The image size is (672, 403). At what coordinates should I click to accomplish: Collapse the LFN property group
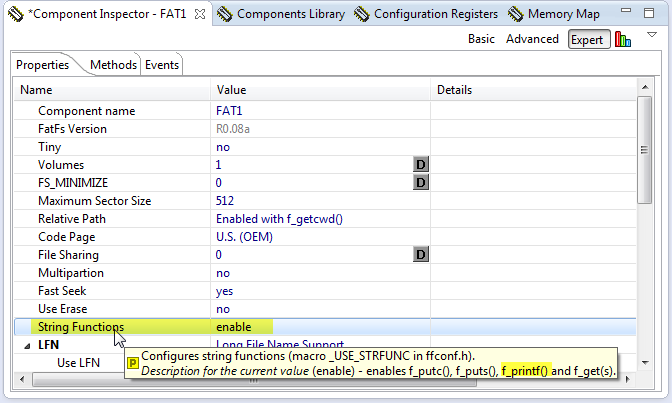(26, 345)
